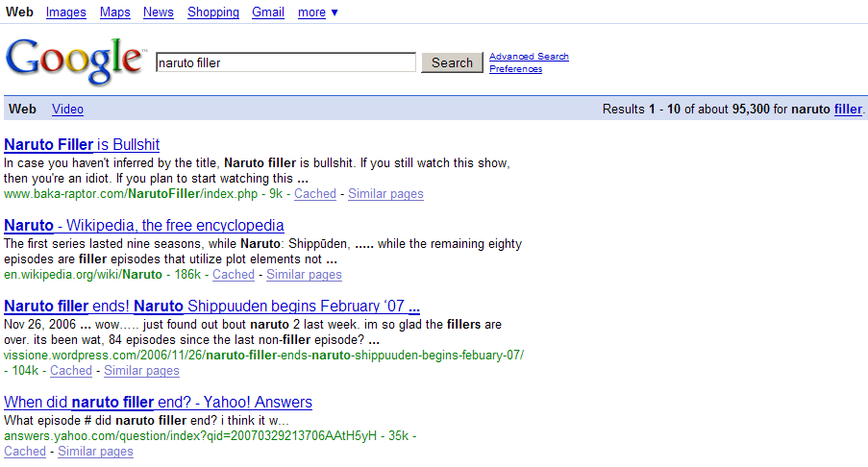The width and height of the screenshot is (868, 467).
Task: Click the snippet starting 'Nov 26, 2006'
Action: click(x=253, y=332)
